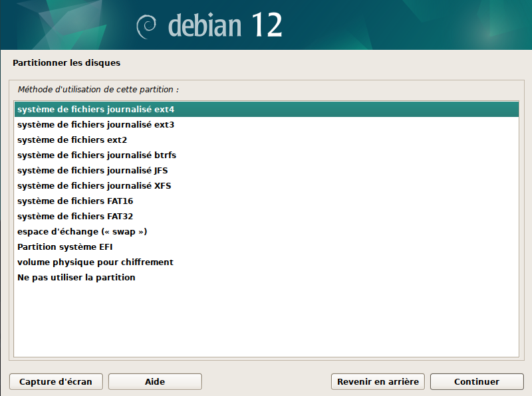532x396 pixels.
Task: Select "volume physique pour chiffrement"
Action: tap(267, 262)
